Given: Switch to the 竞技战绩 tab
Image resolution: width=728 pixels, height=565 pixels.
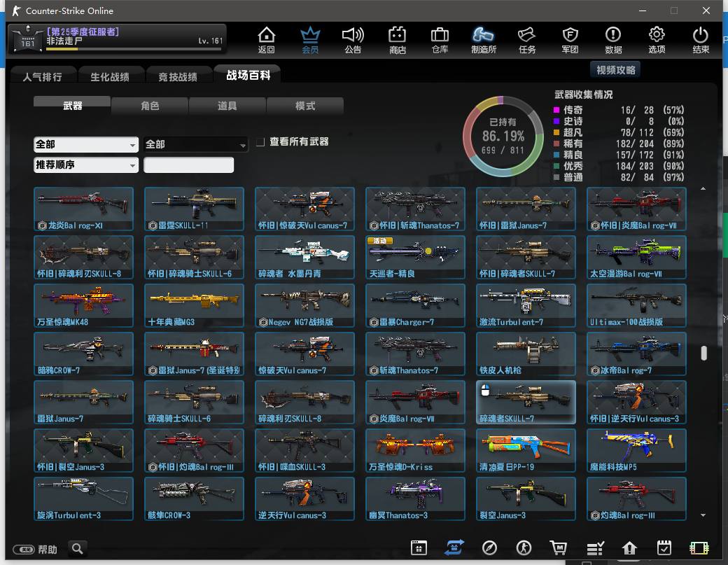Looking at the screenshot, I should [x=178, y=76].
